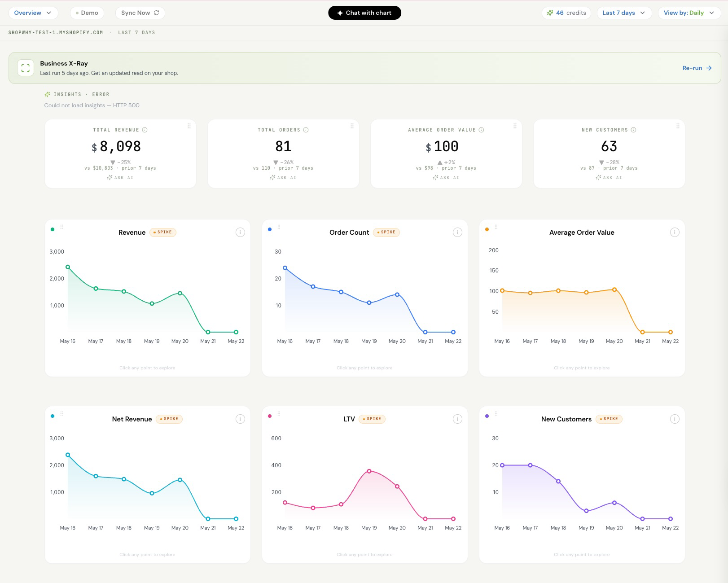Click the Total Orders info icon
The width and height of the screenshot is (728, 583).
point(306,130)
